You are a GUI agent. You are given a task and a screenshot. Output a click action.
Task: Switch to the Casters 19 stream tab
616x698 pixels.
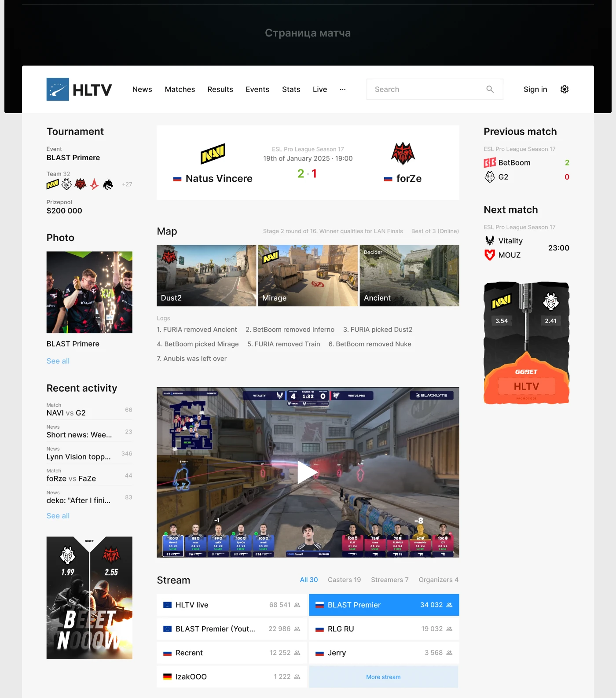(344, 580)
